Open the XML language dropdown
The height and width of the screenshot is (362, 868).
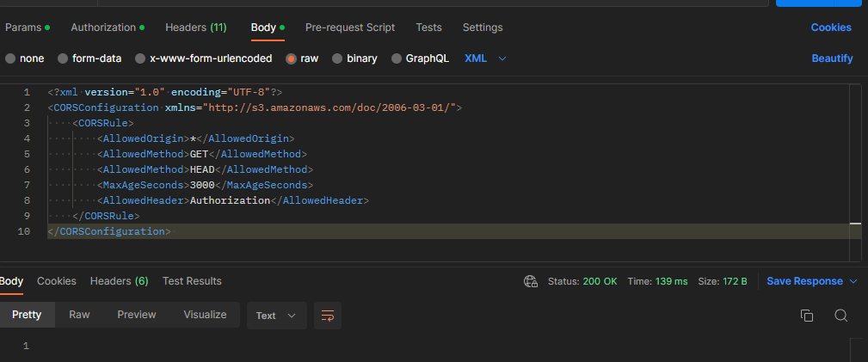(x=485, y=58)
